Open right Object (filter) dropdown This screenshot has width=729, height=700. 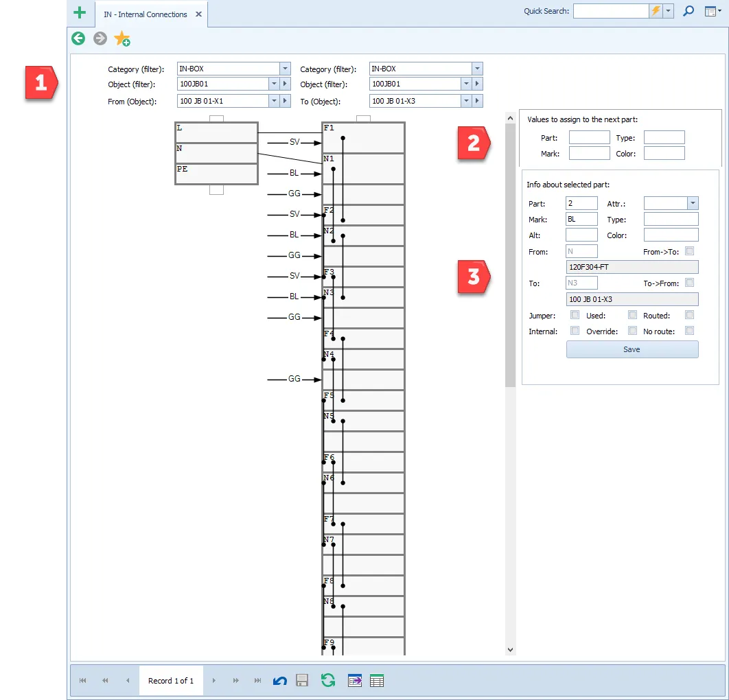coord(466,84)
